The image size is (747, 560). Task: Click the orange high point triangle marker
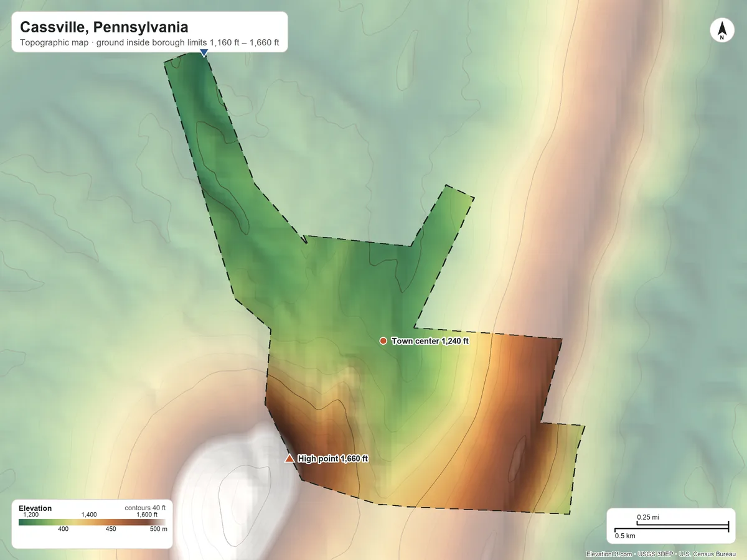289,459
